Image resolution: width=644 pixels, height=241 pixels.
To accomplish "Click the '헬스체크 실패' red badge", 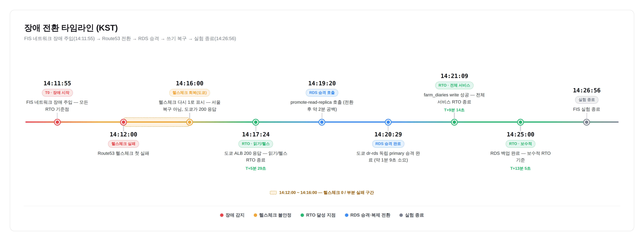I will (124, 144).
